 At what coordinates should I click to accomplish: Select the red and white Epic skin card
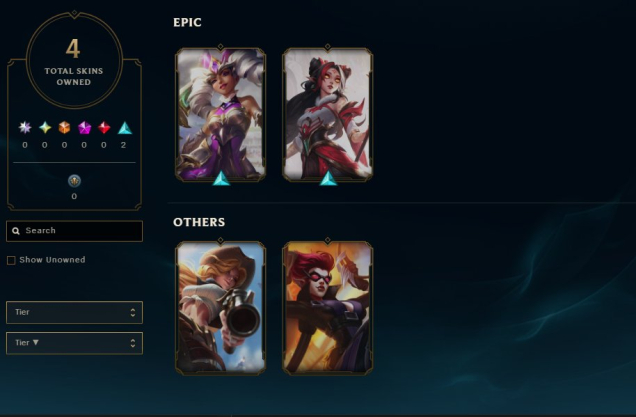point(328,114)
